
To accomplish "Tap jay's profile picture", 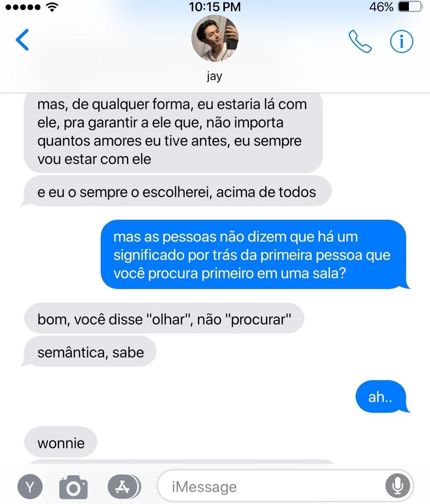I will (x=215, y=38).
